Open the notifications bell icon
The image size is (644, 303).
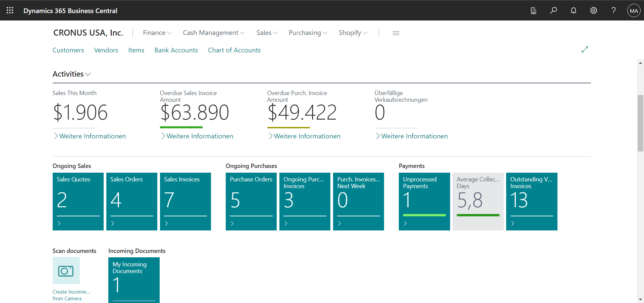[574, 10]
